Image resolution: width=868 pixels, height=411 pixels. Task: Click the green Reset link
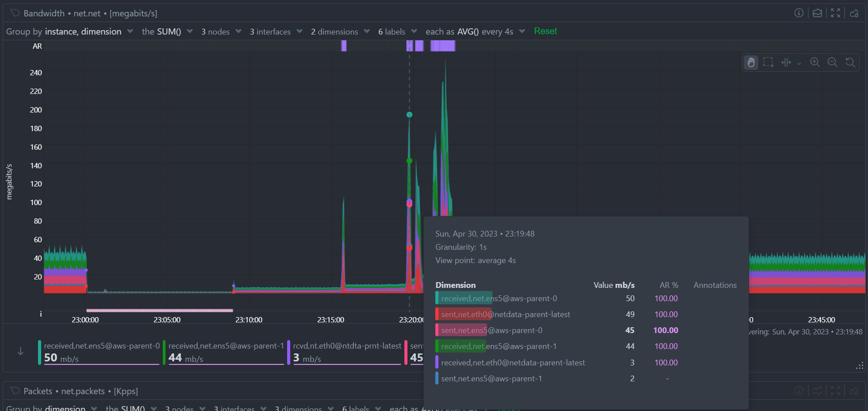[x=545, y=31]
